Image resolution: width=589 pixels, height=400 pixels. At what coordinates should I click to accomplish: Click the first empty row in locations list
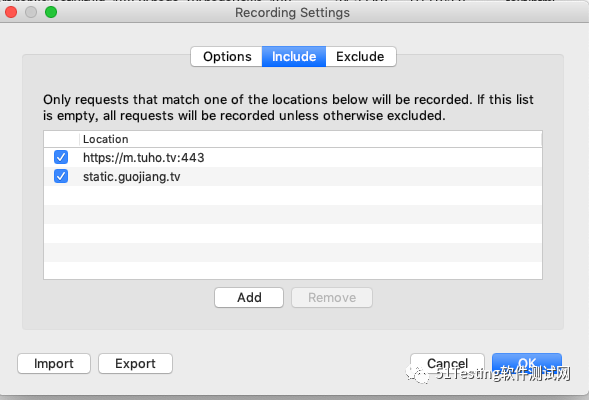point(293,195)
